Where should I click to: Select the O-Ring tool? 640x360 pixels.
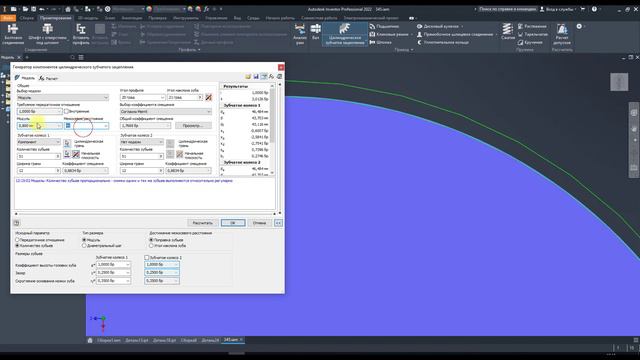pyautogui.click(x=442, y=42)
